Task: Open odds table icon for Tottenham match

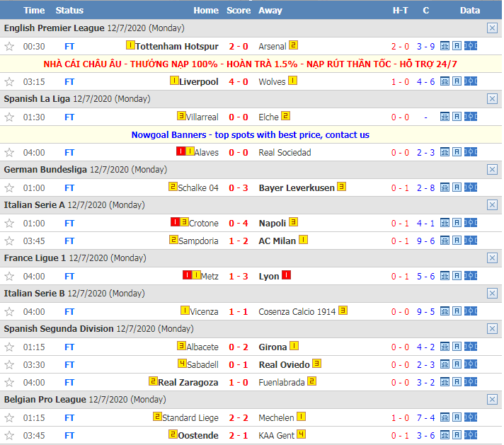Action: (445, 46)
